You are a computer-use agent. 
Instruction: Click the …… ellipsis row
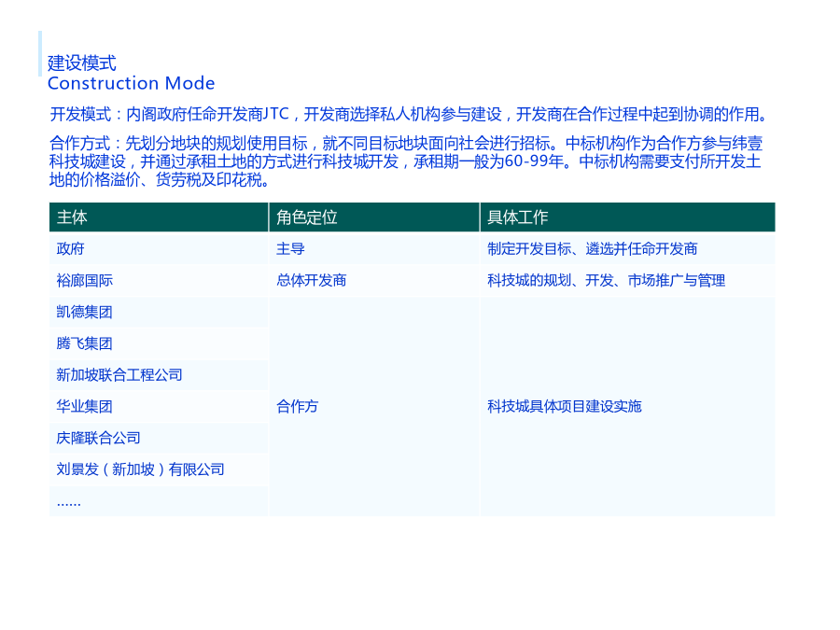tap(159, 501)
